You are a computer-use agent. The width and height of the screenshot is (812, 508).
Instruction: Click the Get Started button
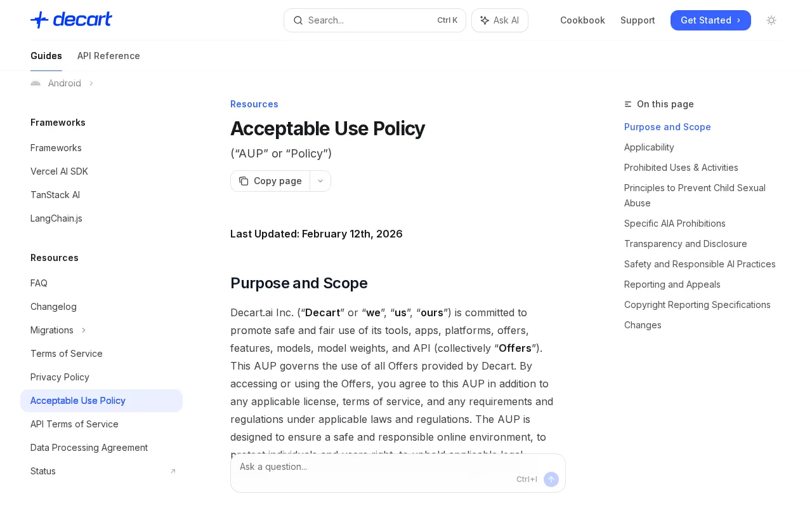click(x=710, y=20)
